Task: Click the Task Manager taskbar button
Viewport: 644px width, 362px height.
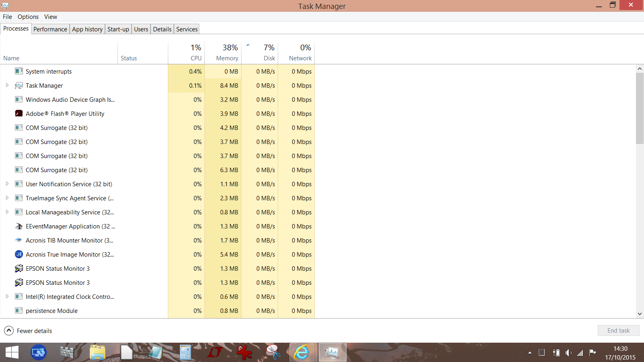Action: click(x=332, y=352)
